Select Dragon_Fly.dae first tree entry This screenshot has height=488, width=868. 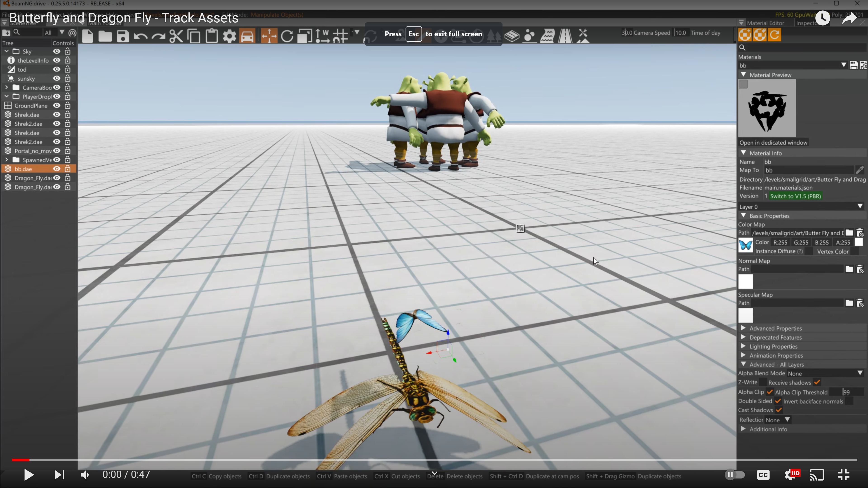tap(33, 178)
